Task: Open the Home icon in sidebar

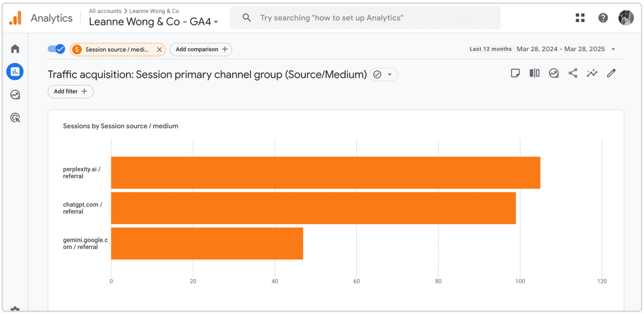Action: (15, 49)
